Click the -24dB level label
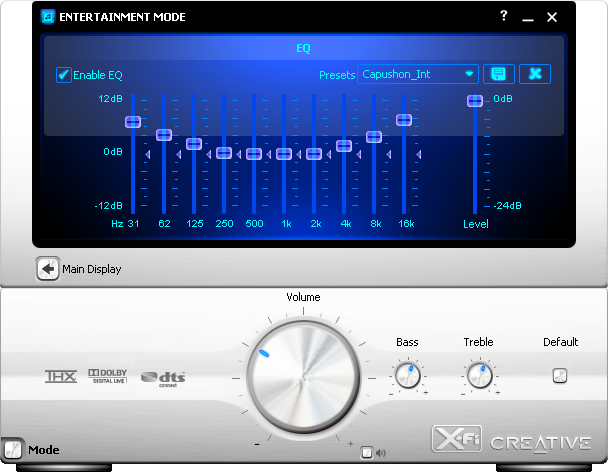This screenshot has height=472, width=608. coord(508,206)
